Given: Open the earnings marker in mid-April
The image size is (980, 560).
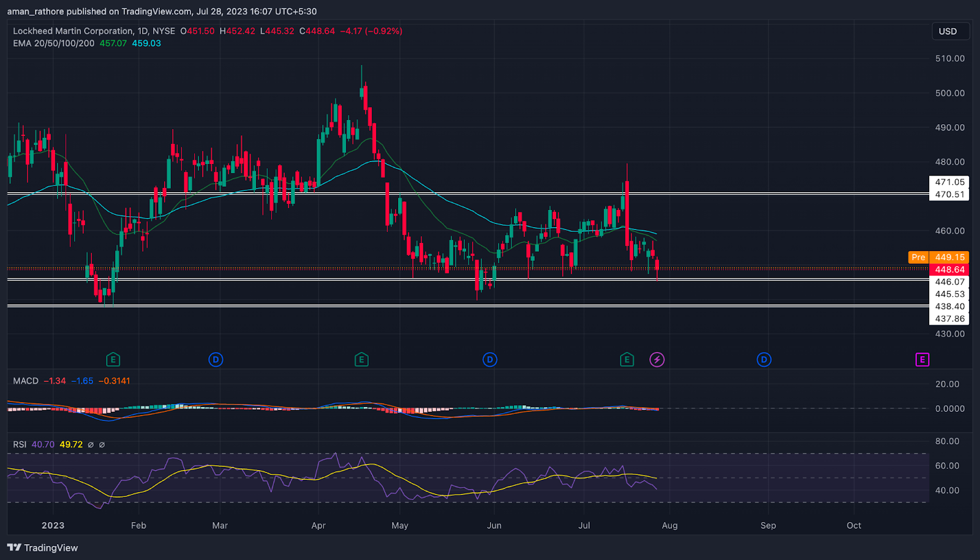Looking at the screenshot, I should (361, 359).
